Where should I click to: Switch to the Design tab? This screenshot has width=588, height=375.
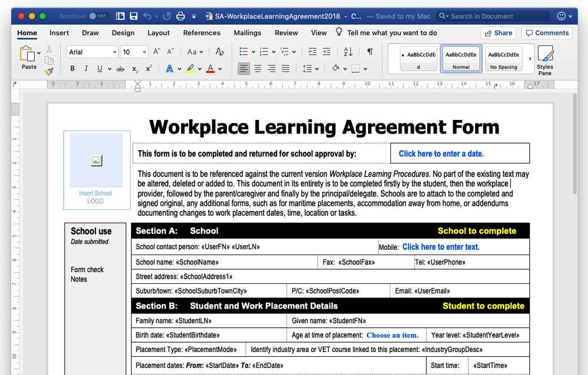pos(123,33)
